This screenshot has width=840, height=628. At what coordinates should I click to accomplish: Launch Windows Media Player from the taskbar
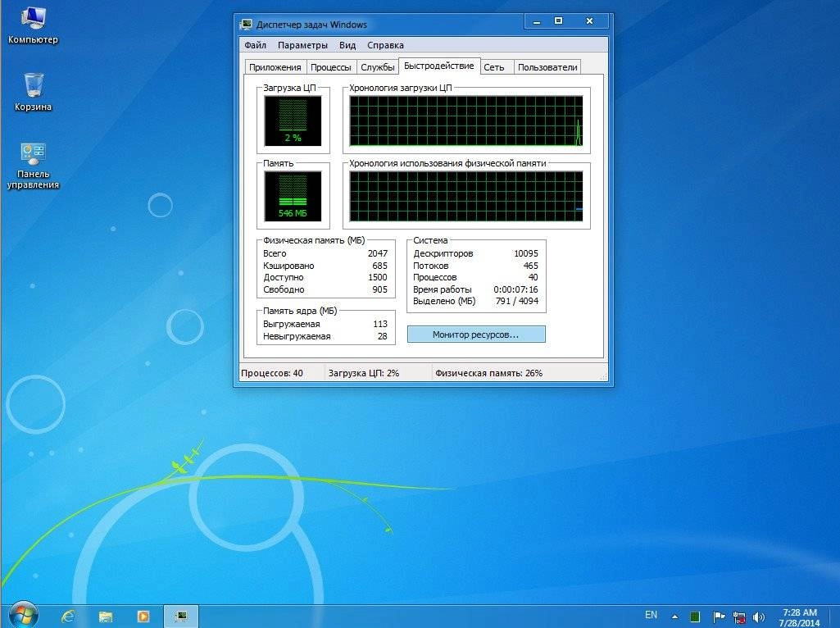[143, 617]
